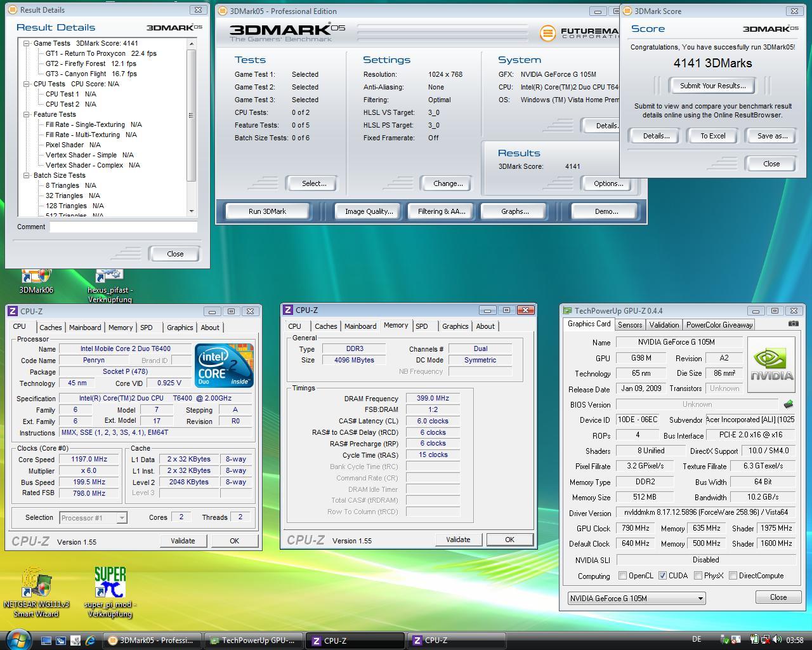Click the Demo... button in 3DMark05
This screenshot has height=650, width=812.
click(x=606, y=211)
